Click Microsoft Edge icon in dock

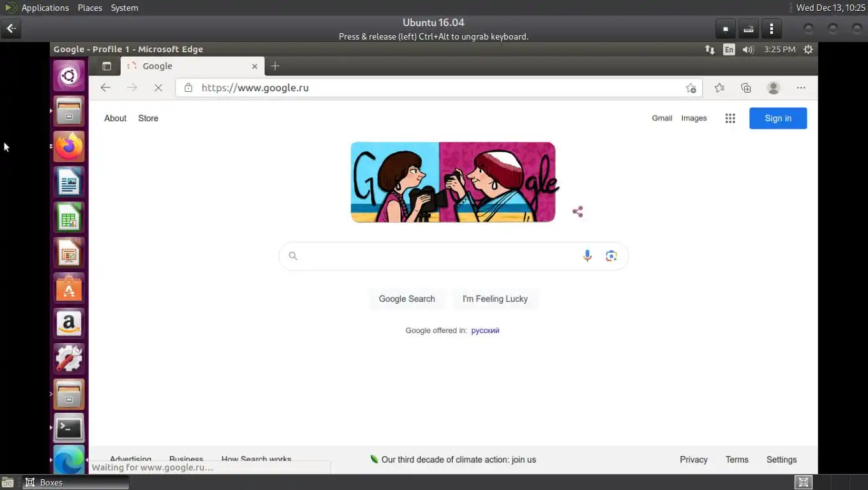[x=69, y=460]
